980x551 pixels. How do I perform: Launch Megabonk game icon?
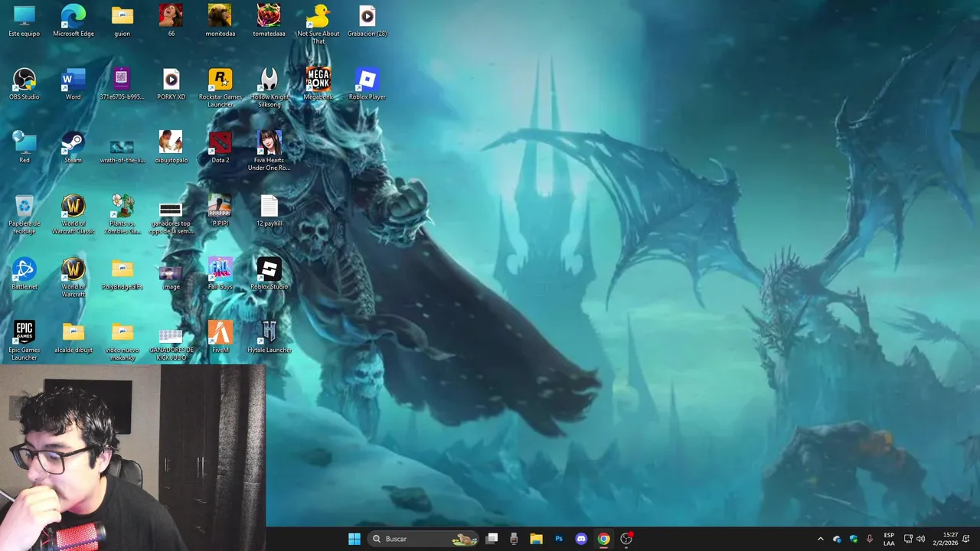point(318,84)
